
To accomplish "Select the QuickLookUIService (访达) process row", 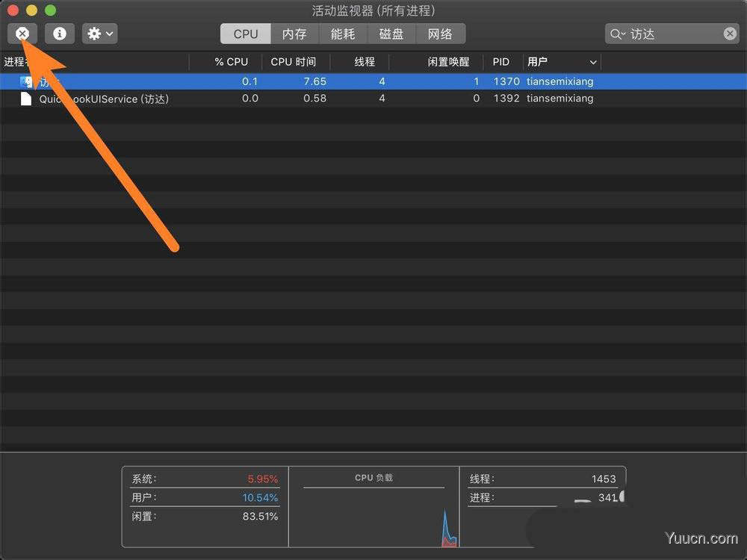I will 373,99.
